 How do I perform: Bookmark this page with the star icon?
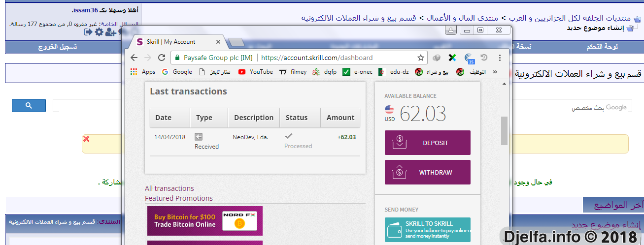point(421,58)
